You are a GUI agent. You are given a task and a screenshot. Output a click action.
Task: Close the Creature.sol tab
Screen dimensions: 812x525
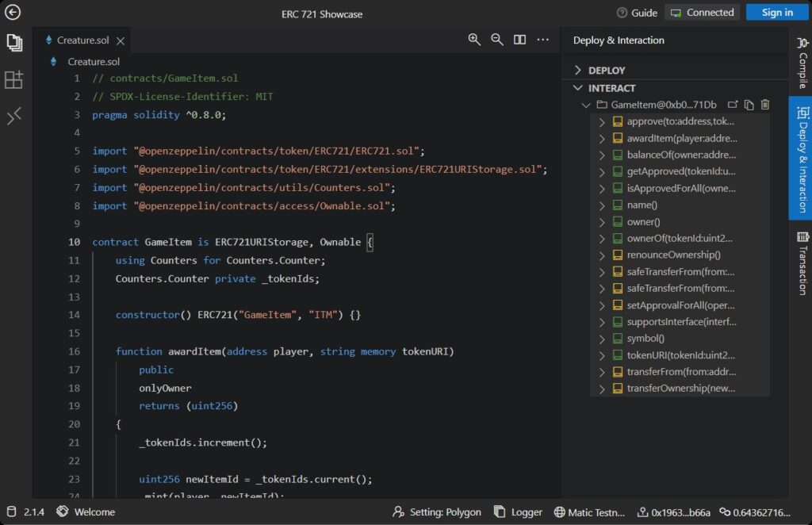click(x=121, y=40)
